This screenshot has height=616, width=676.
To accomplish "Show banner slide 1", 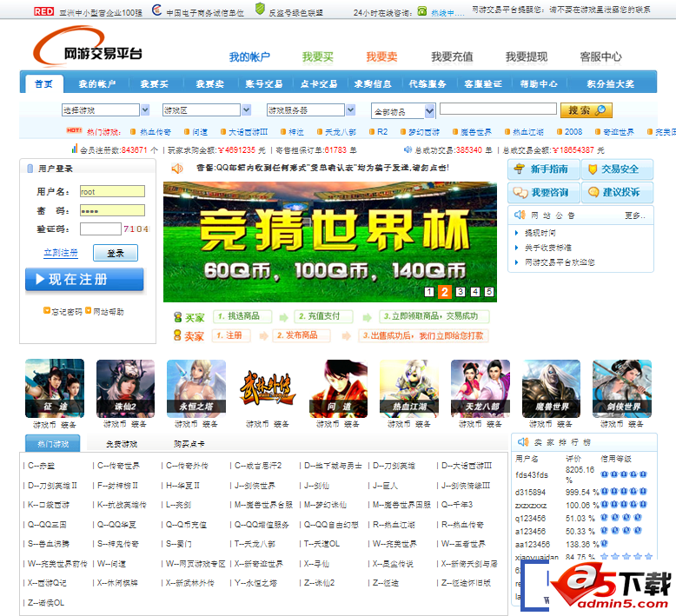I will (x=429, y=292).
